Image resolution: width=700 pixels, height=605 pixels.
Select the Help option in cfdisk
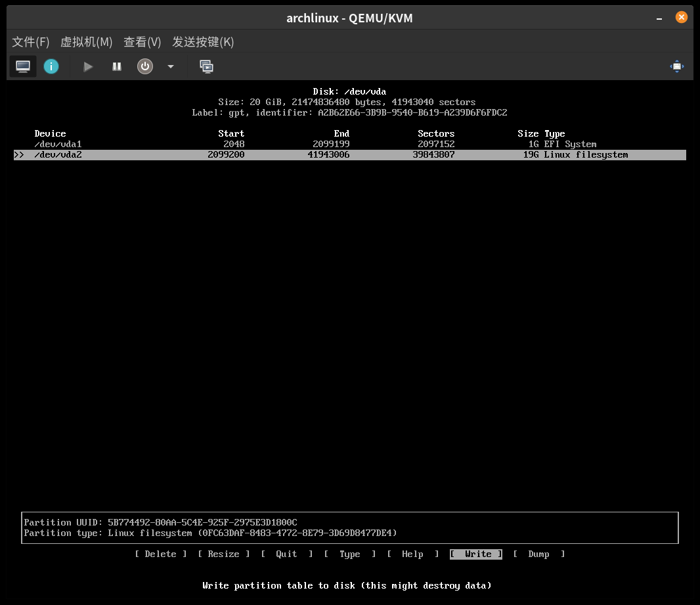pyautogui.click(x=412, y=554)
